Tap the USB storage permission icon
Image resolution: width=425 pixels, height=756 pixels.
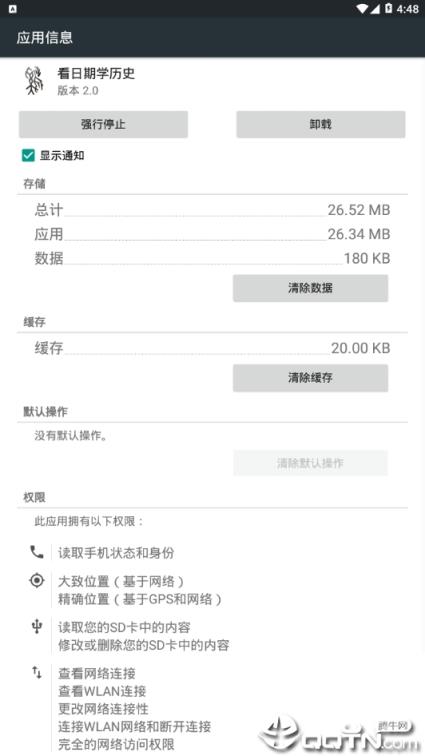(37, 626)
